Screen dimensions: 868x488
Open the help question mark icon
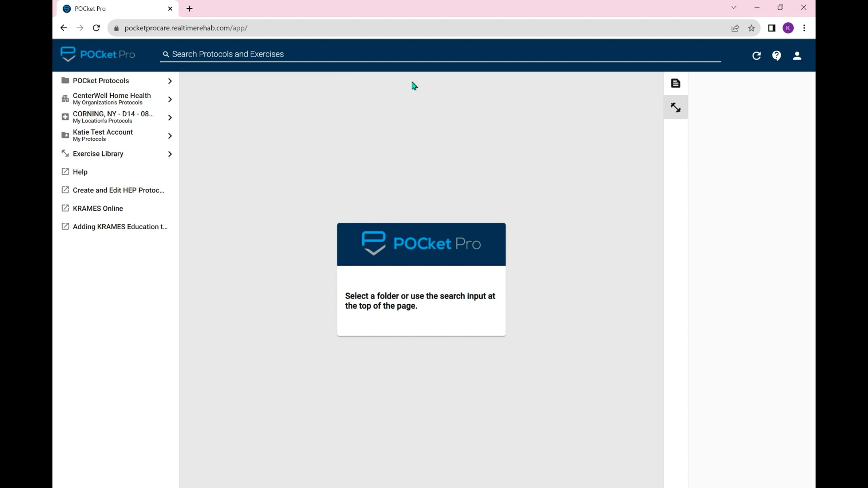click(776, 56)
